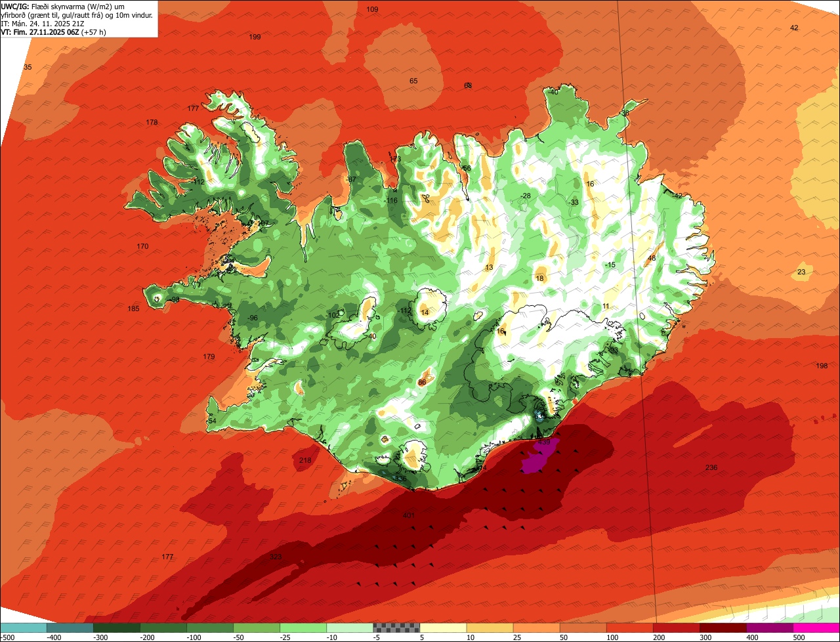Click the map value 199

click(255, 37)
